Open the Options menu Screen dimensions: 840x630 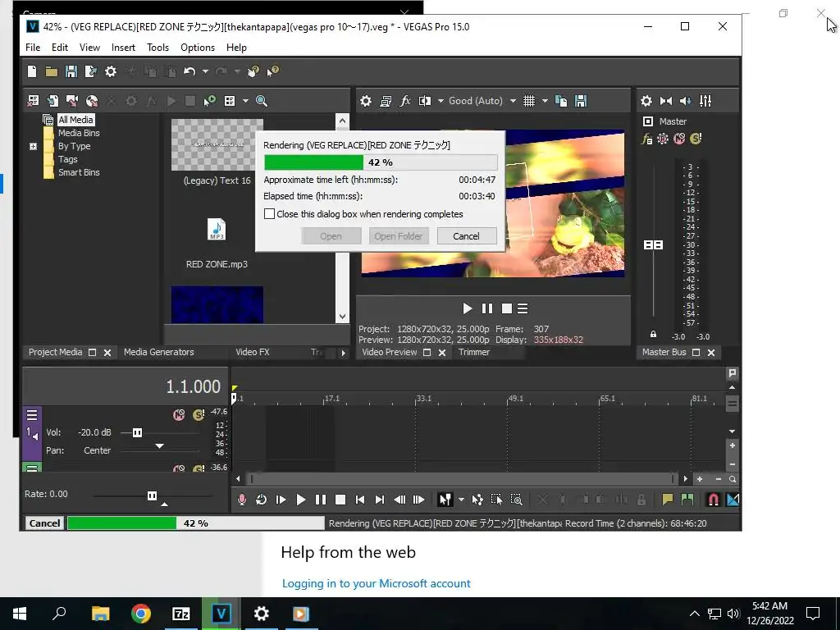198,48
